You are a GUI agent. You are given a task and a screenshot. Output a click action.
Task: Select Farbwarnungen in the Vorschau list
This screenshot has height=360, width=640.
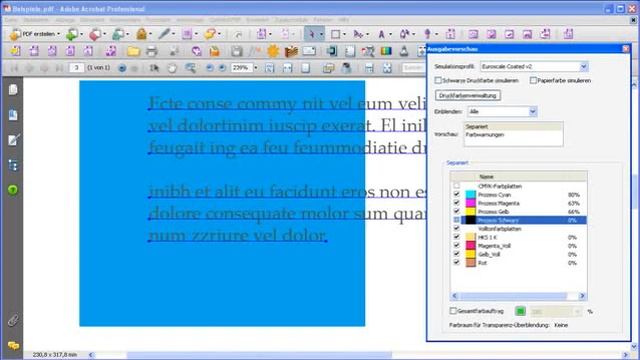(513, 135)
